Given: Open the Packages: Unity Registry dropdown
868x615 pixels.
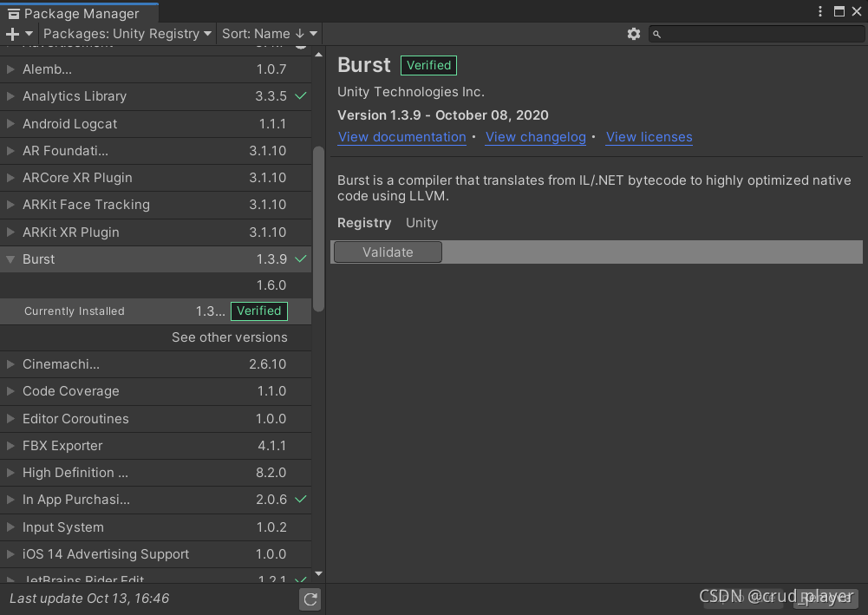Looking at the screenshot, I should (127, 34).
